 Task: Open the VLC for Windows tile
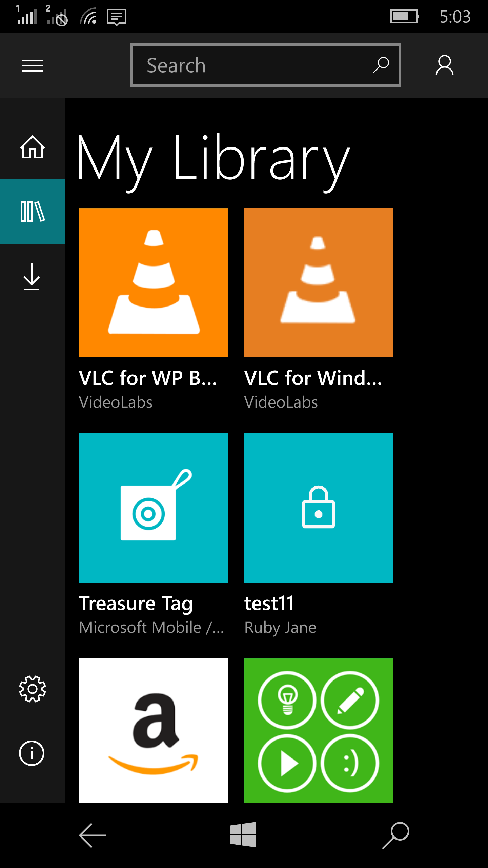tap(319, 283)
